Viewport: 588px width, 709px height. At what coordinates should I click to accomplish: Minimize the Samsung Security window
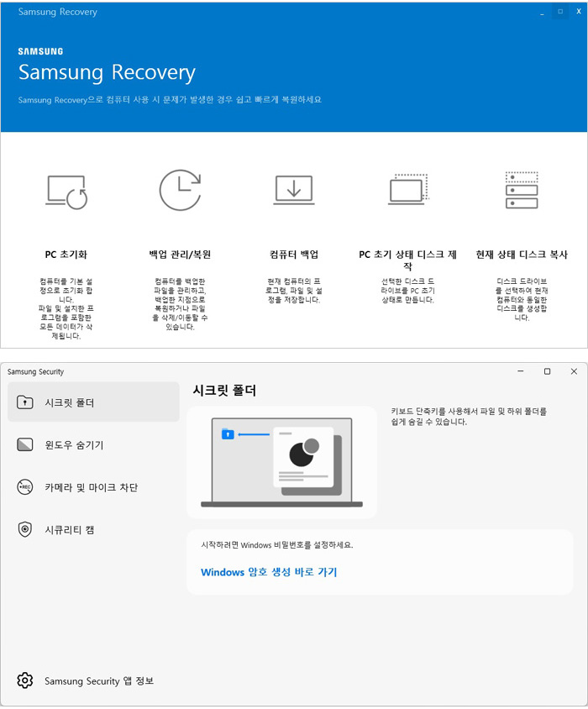point(521,371)
